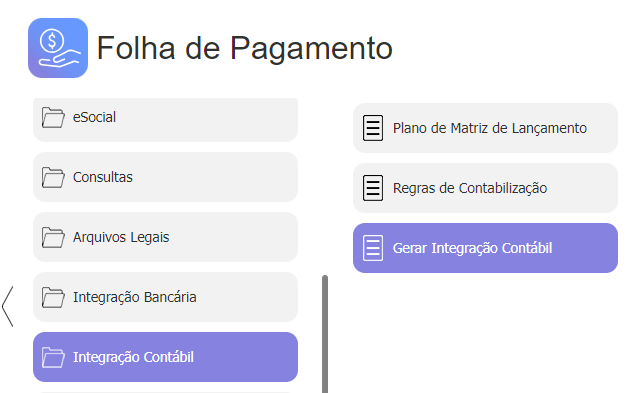Click the folder icon beside Arquivos Legais
The width and height of the screenshot is (630, 393).
tap(53, 237)
